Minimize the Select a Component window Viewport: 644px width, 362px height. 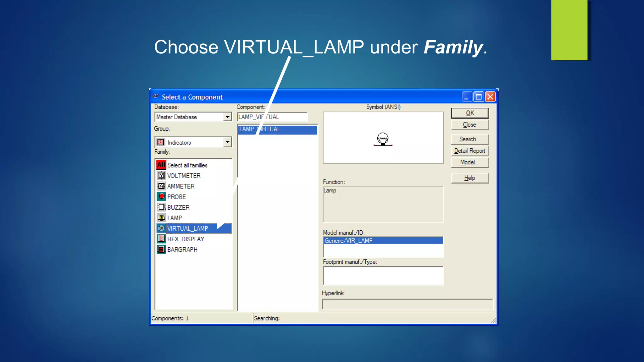pyautogui.click(x=467, y=97)
